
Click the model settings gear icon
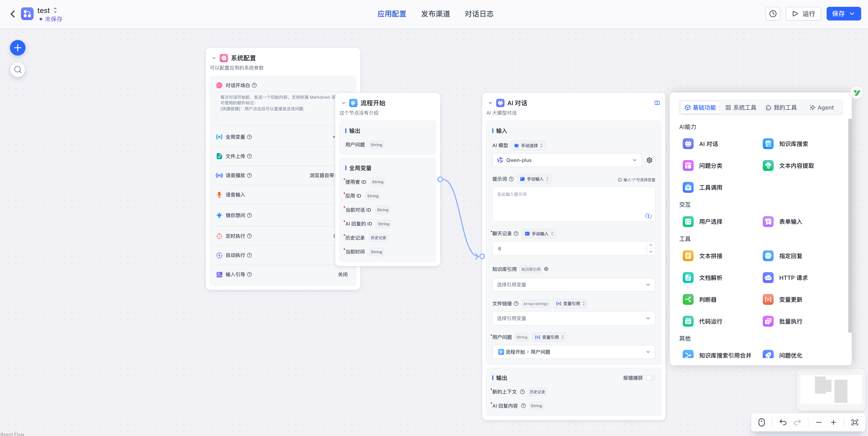(649, 160)
